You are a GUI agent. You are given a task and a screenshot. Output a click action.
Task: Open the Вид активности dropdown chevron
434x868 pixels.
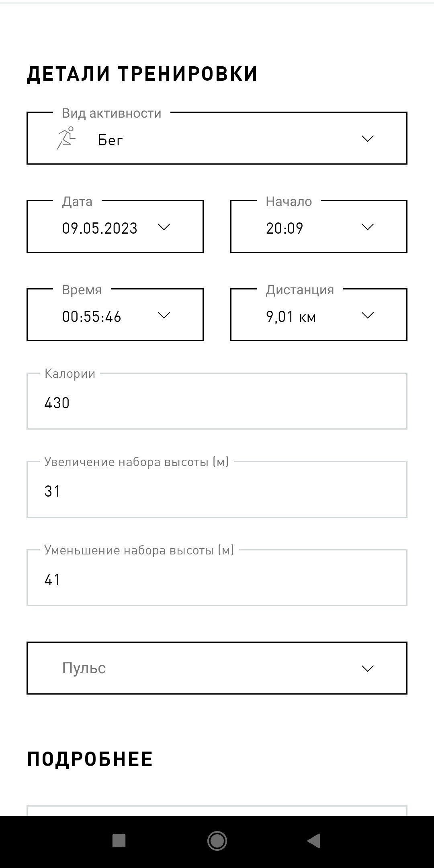point(368,139)
